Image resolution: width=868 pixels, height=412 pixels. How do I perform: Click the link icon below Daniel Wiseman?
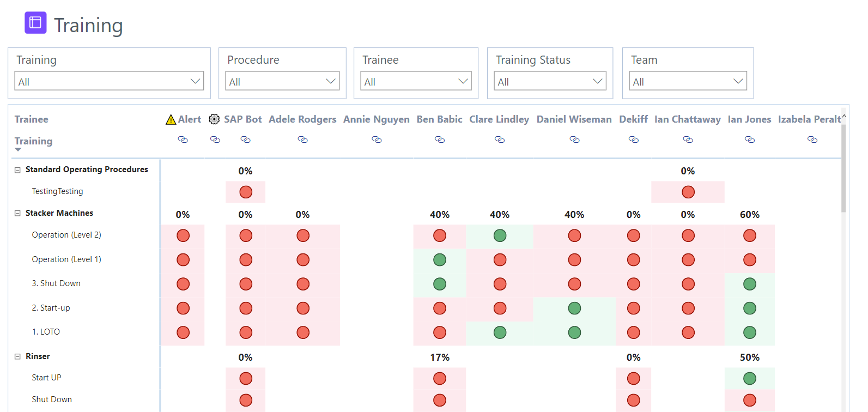click(x=574, y=140)
